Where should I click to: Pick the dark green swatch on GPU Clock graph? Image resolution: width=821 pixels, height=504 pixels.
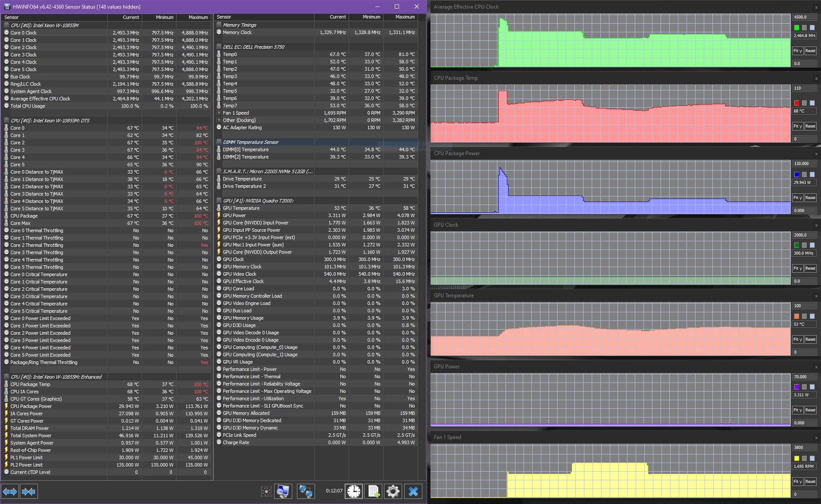coord(797,245)
